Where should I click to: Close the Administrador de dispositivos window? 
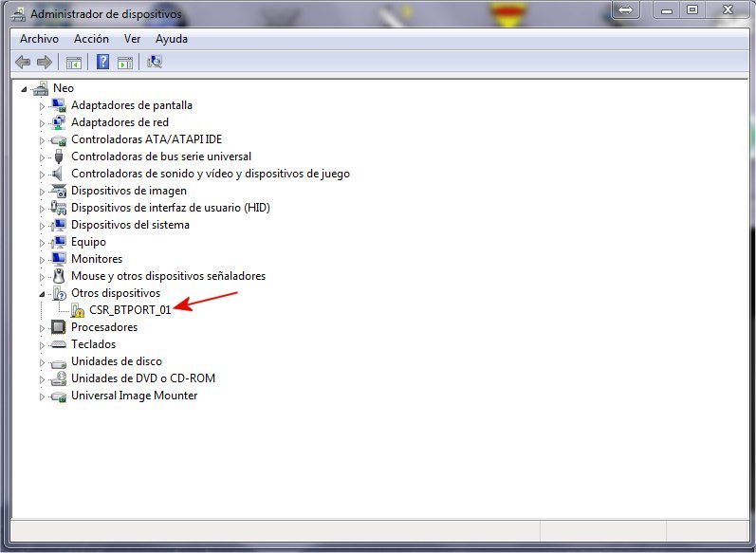[x=730, y=10]
